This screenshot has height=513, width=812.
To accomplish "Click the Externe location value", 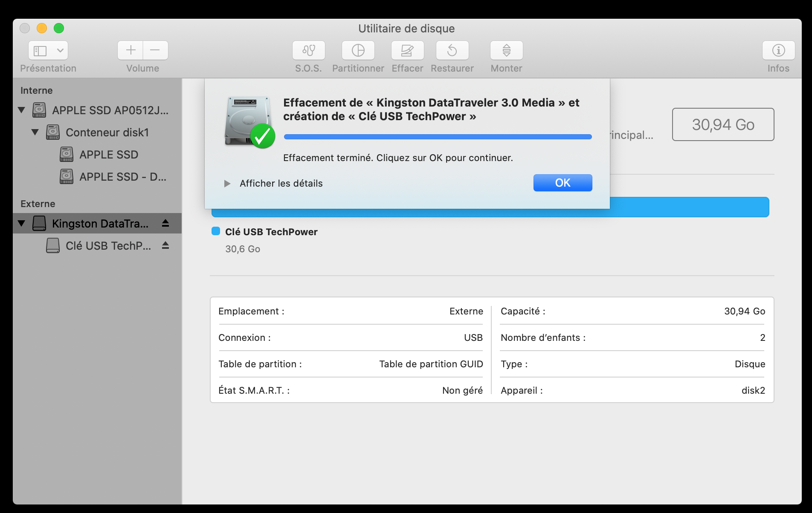I will pos(466,311).
